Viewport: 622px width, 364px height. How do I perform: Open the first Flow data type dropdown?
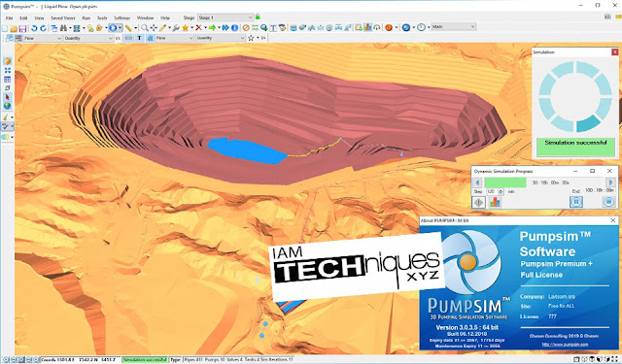point(43,38)
